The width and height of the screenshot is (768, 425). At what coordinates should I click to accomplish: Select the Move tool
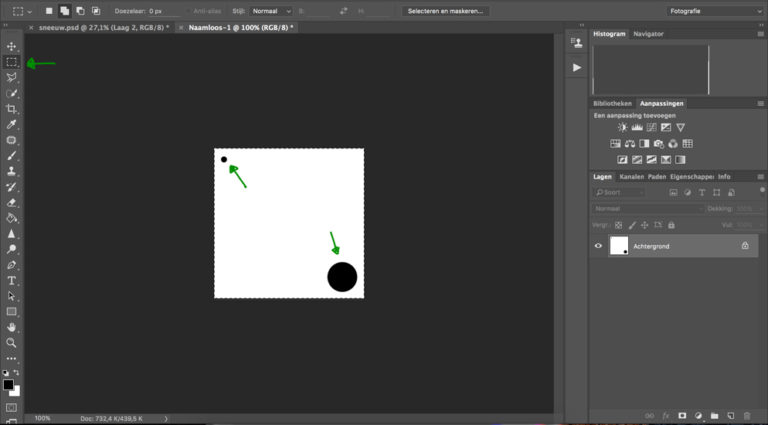12,46
